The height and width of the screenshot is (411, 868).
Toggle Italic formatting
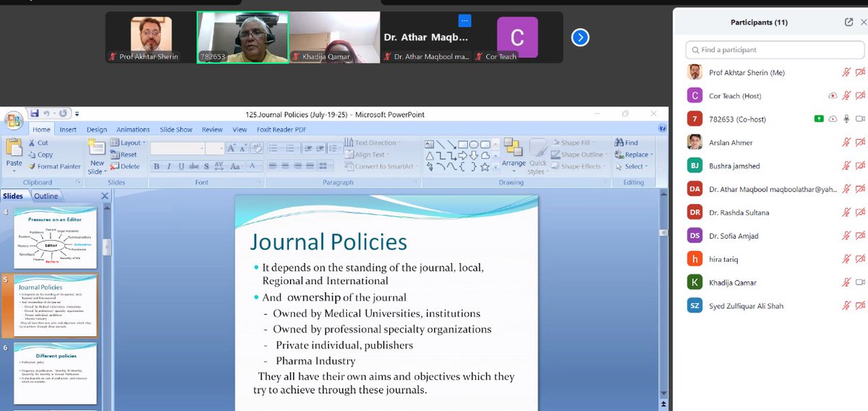168,166
